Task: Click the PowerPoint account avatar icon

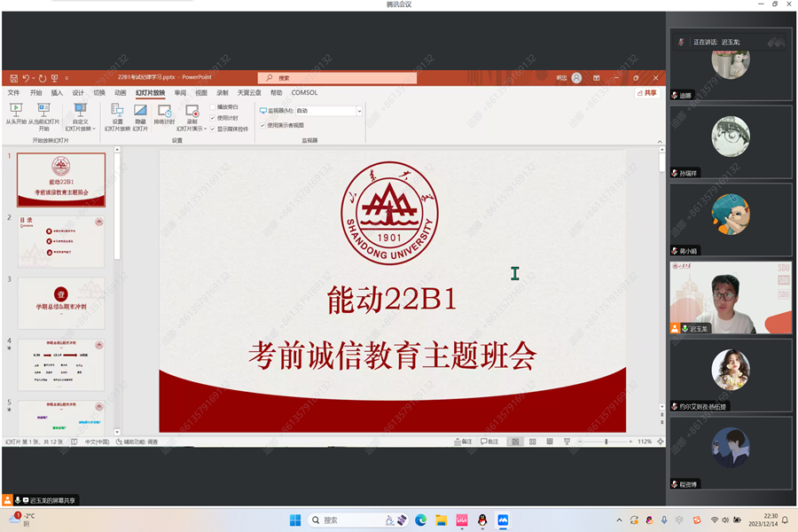Action: (576, 78)
